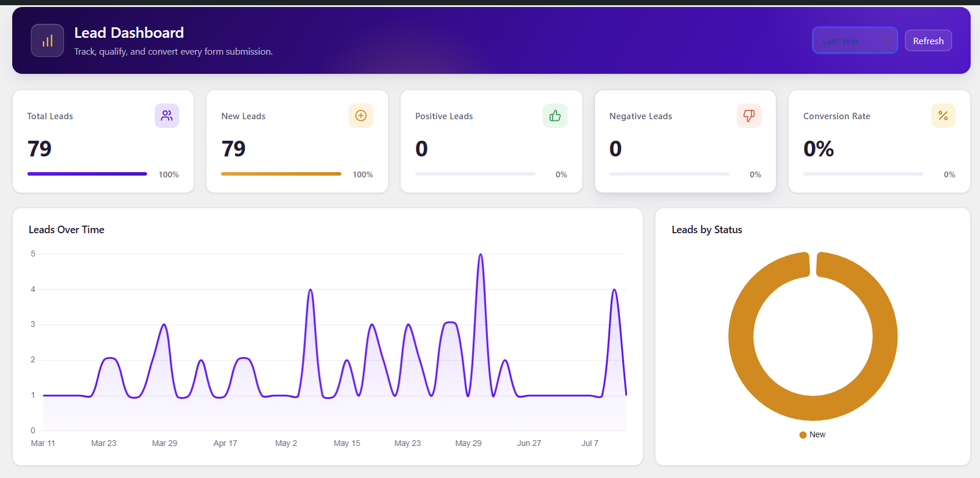Click the bar chart logo icon in header
980x478 pixels.
click(x=47, y=41)
